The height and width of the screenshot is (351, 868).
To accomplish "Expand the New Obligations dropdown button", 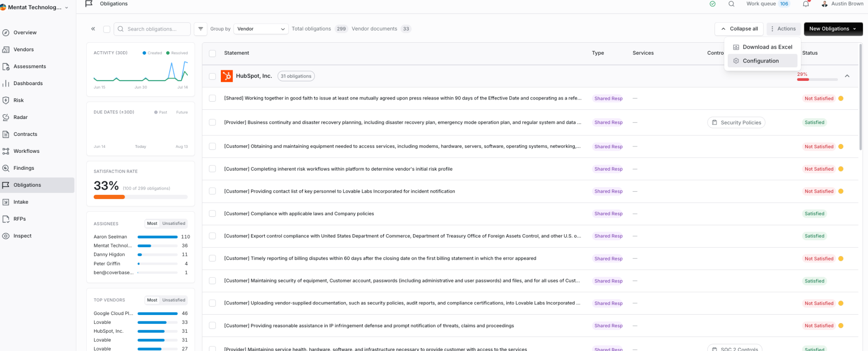I will [833, 29].
